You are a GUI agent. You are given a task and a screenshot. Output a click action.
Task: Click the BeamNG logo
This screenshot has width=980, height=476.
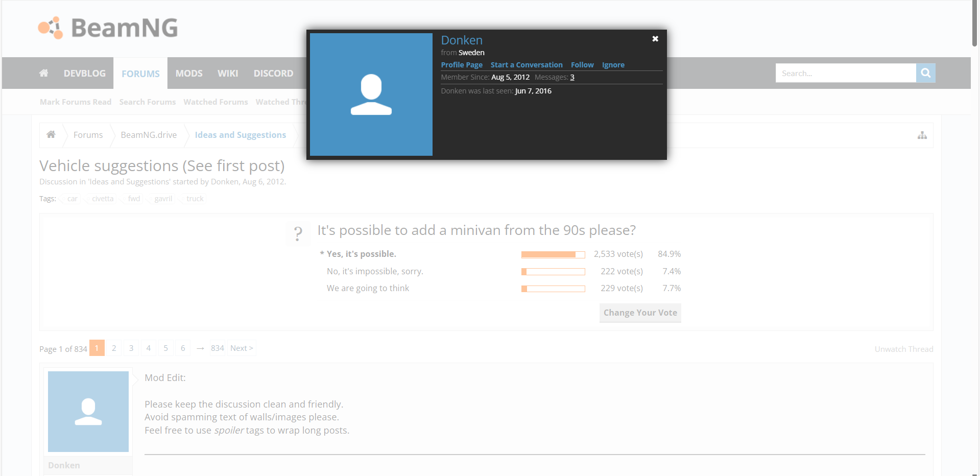(x=108, y=28)
